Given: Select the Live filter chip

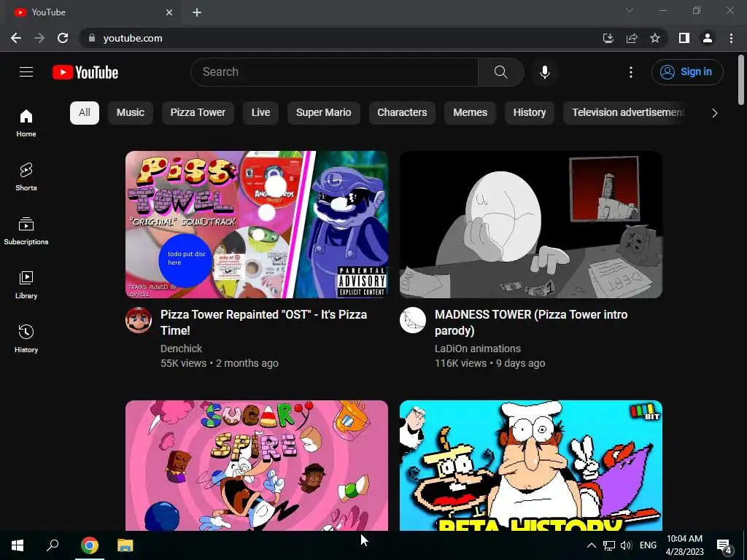Looking at the screenshot, I should (x=260, y=113).
